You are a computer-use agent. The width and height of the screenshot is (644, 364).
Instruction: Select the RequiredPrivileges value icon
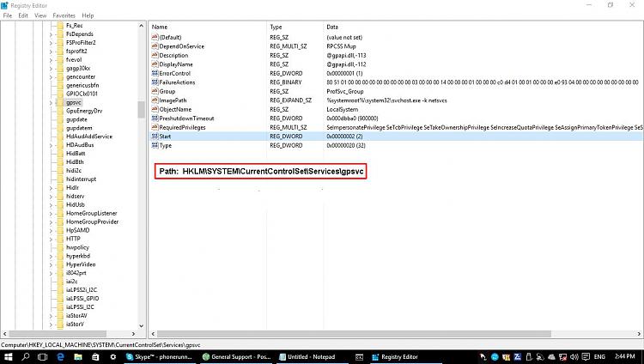[155, 127]
